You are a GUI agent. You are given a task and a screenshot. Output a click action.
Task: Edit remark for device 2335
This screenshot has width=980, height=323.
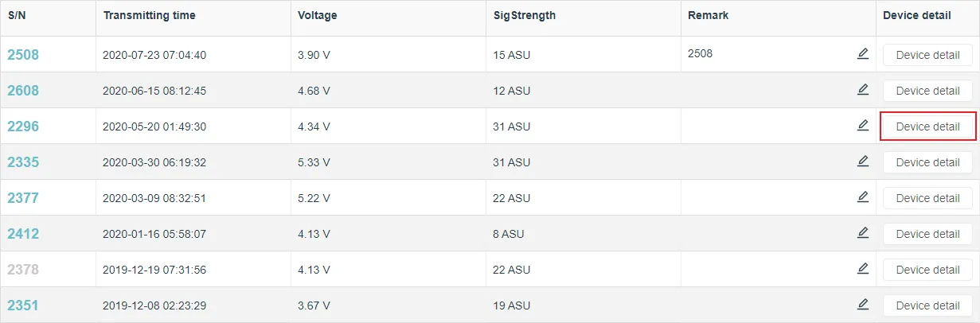[x=862, y=161]
